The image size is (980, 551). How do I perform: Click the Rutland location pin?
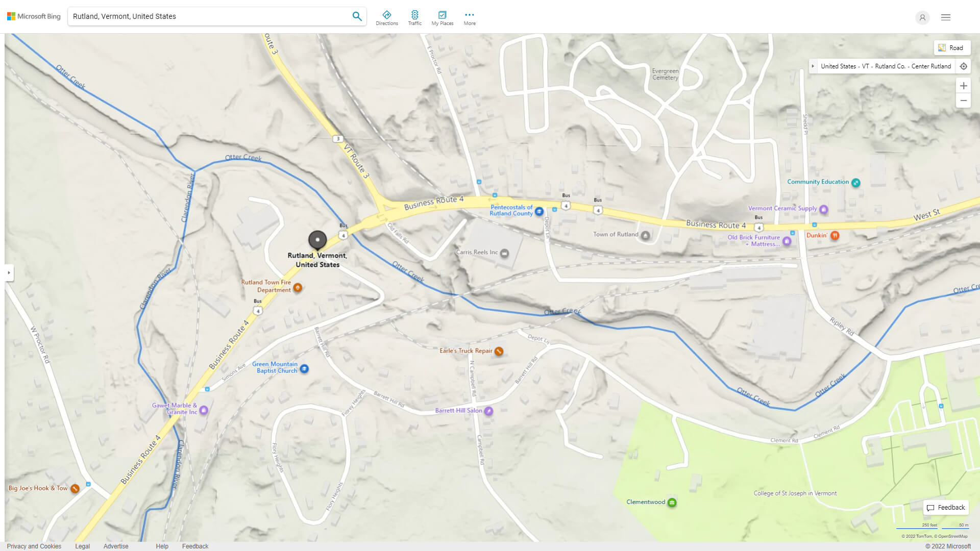click(x=317, y=240)
